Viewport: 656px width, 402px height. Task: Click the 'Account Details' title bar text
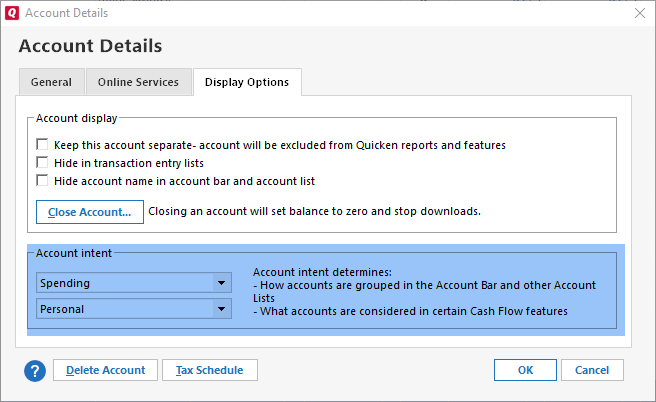pyautogui.click(x=66, y=13)
